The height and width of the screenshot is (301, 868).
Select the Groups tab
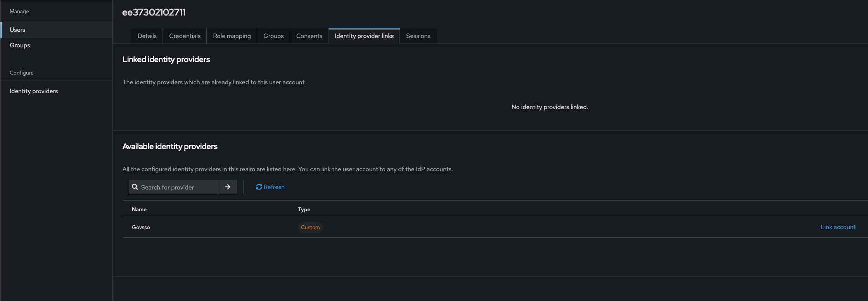click(x=273, y=36)
